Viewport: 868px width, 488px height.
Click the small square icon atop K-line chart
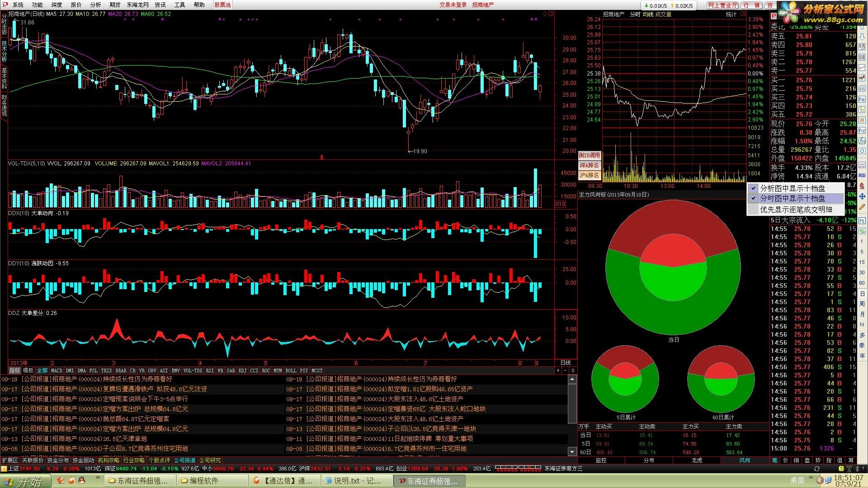551,14
